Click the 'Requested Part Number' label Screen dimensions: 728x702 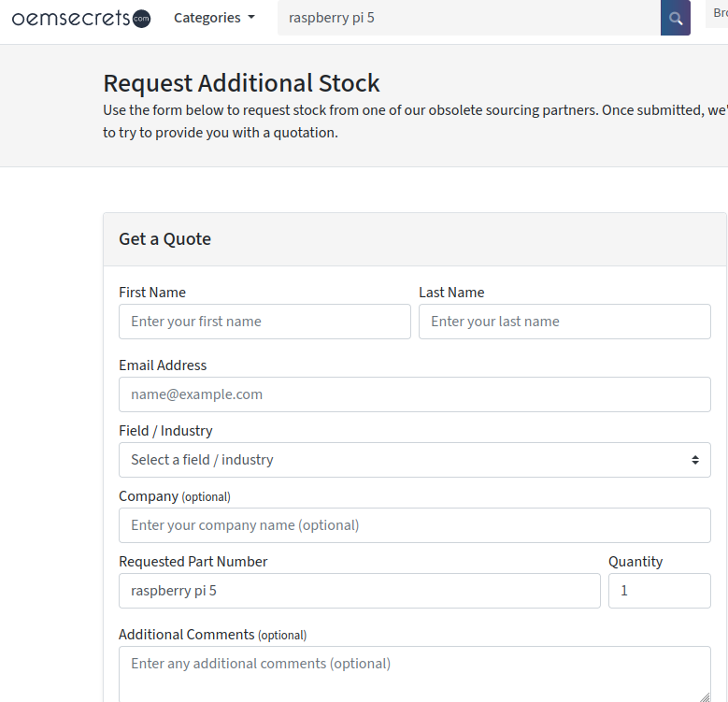193,562
